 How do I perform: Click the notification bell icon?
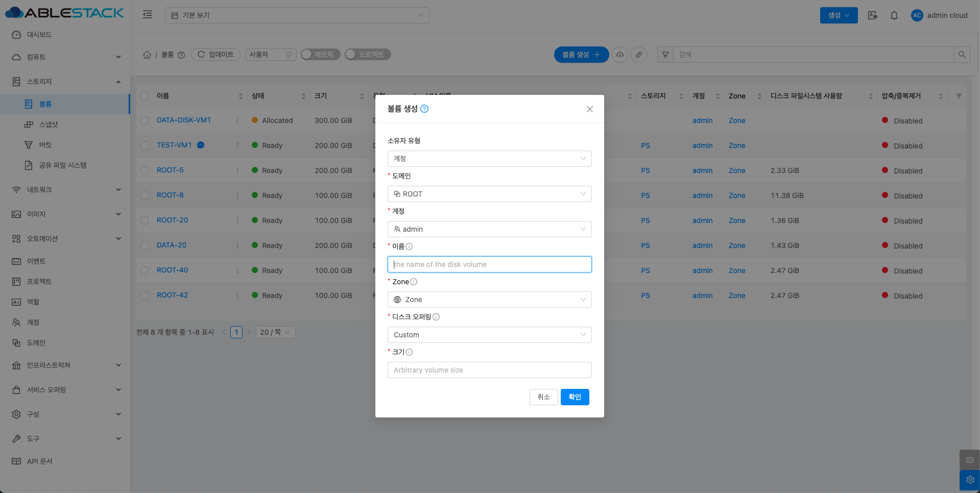pos(894,15)
